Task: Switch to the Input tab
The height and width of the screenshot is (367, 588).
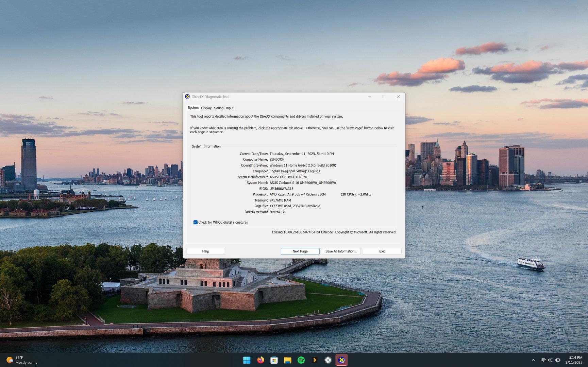Action: [230, 108]
